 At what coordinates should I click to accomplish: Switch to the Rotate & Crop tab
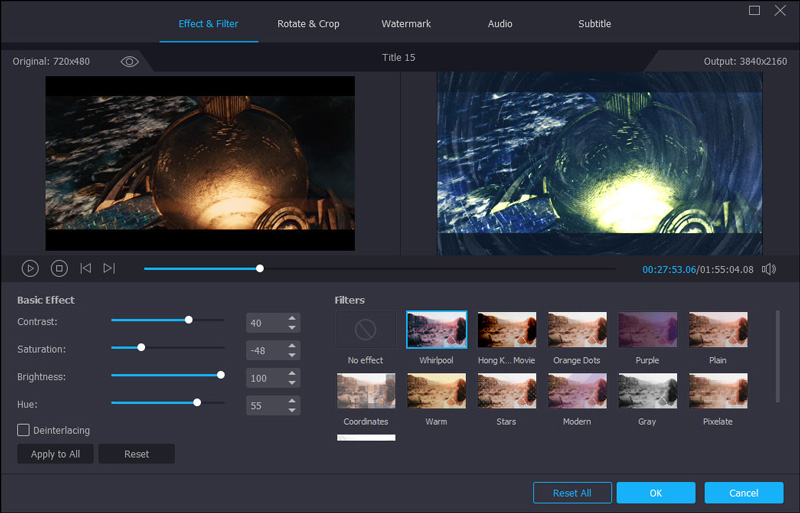coord(308,24)
